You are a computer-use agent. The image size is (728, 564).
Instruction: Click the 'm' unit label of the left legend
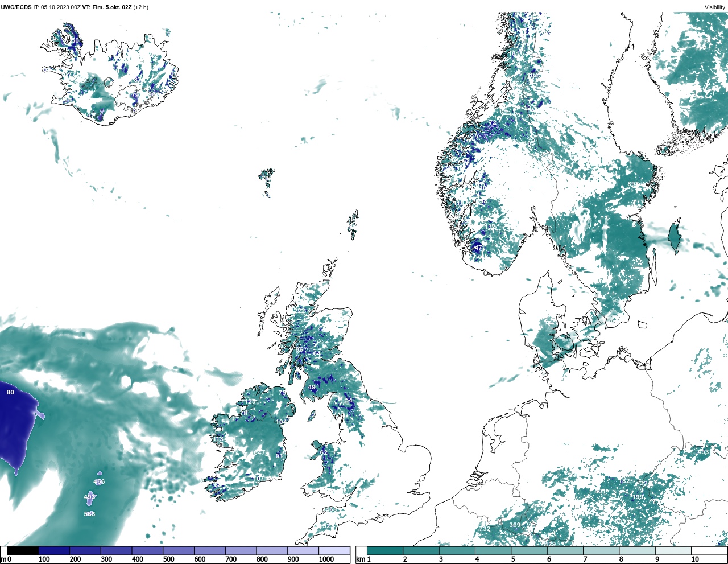[3, 559]
